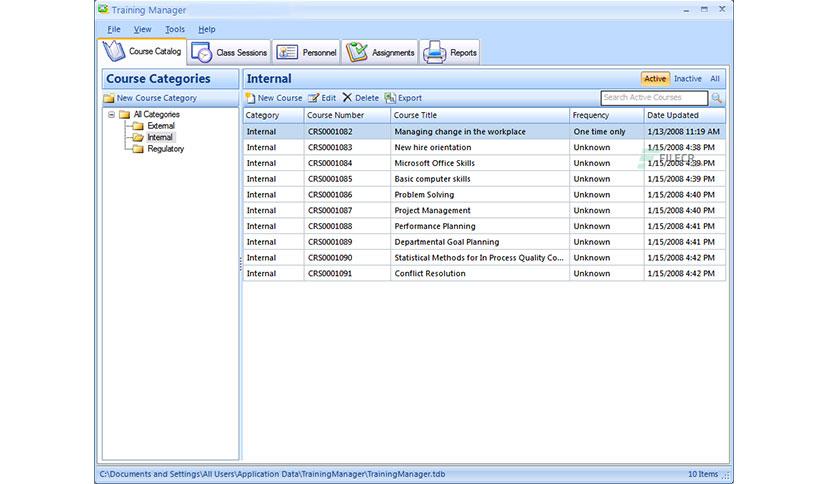836x484 pixels.
Task: Click the panel splitter grip handle
Action: pyautogui.click(x=241, y=264)
